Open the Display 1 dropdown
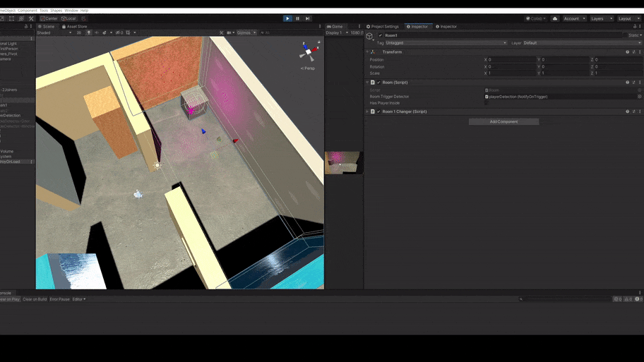This screenshot has height=362, width=644. pos(337,32)
